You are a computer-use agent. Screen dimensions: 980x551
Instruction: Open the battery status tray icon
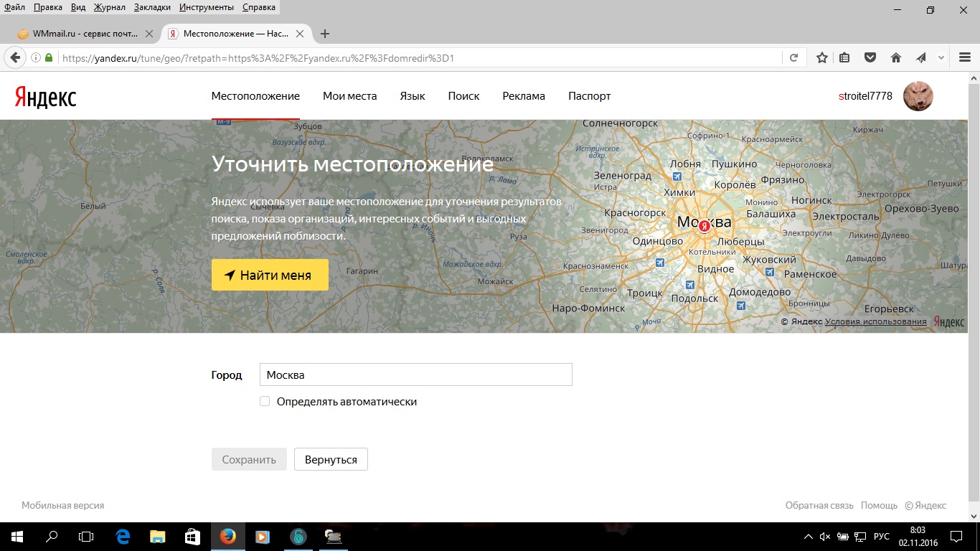click(x=843, y=537)
